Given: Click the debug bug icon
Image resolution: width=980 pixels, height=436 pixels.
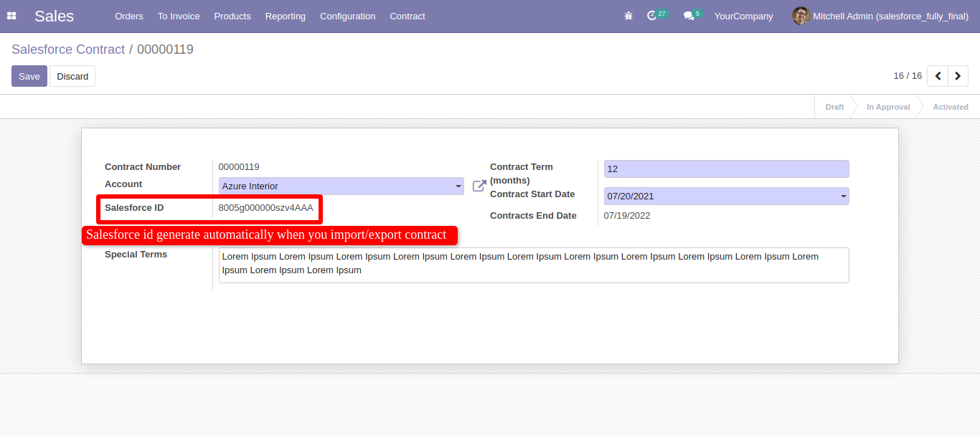Looking at the screenshot, I should (628, 16).
